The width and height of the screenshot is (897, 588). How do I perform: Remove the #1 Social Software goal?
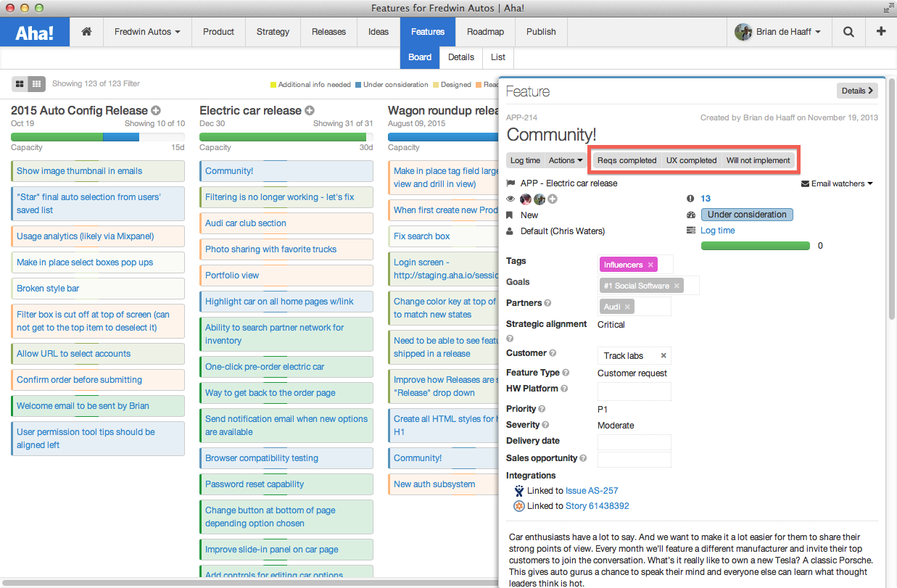(x=677, y=286)
